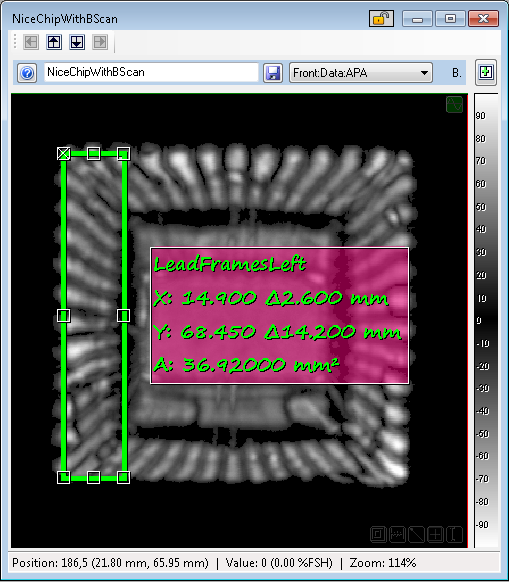
Task: Click the Position status bar entry
Action: [110, 563]
